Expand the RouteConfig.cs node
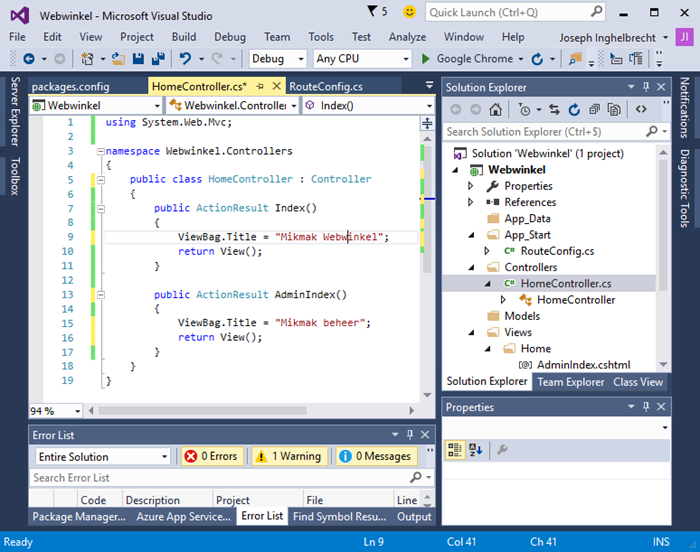The height and width of the screenshot is (552, 700). tap(487, 251)
